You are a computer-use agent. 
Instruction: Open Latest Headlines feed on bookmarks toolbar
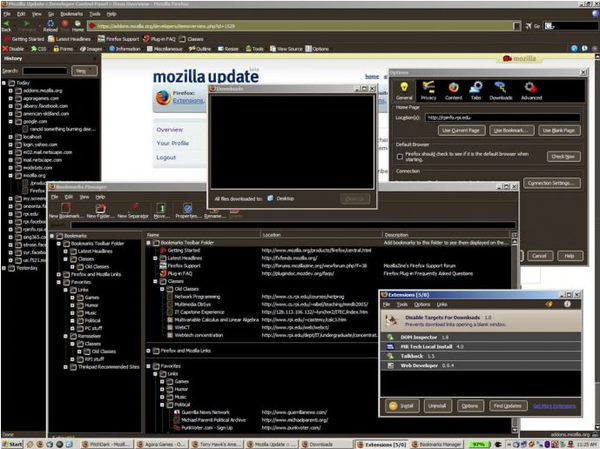click(x=69, y=39)
